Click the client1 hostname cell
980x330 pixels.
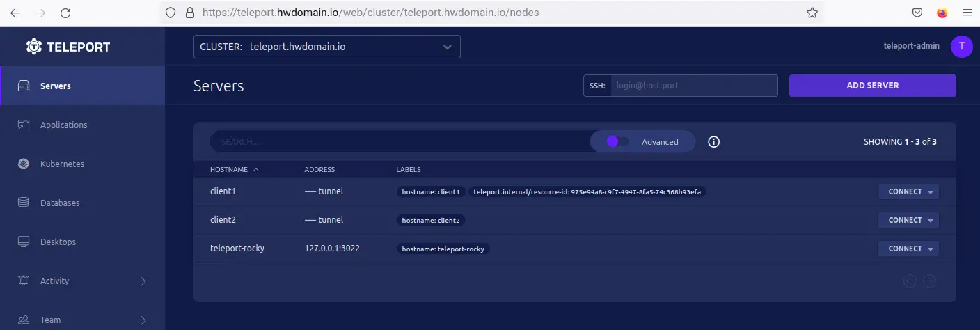tap(223, 191)
